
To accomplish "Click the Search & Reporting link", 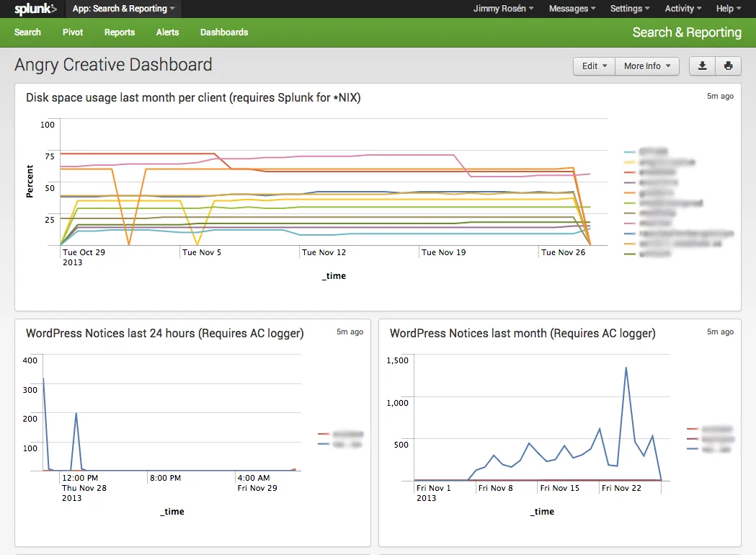I will pos(686,32).
